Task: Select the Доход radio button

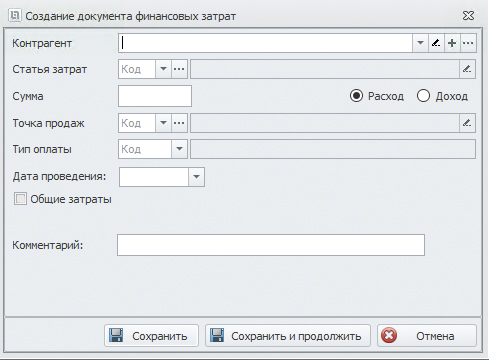Action: [423, 96]
